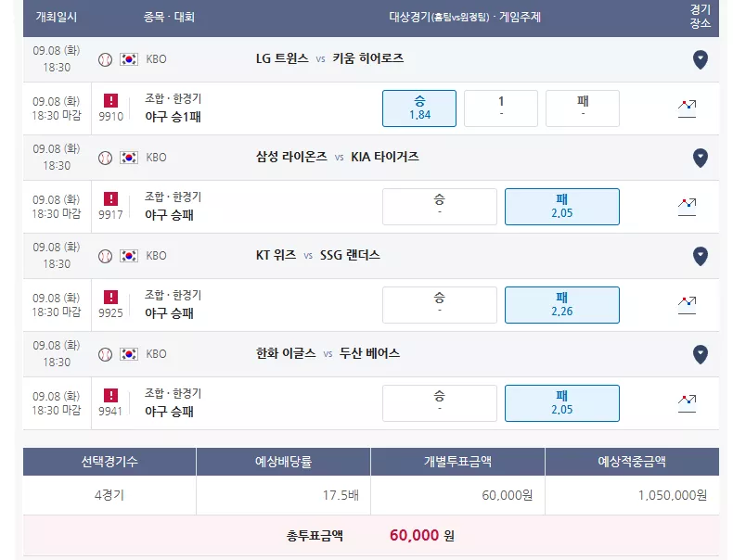Select 패 option for LG 트윈스 game

click(x=583, y=108)
